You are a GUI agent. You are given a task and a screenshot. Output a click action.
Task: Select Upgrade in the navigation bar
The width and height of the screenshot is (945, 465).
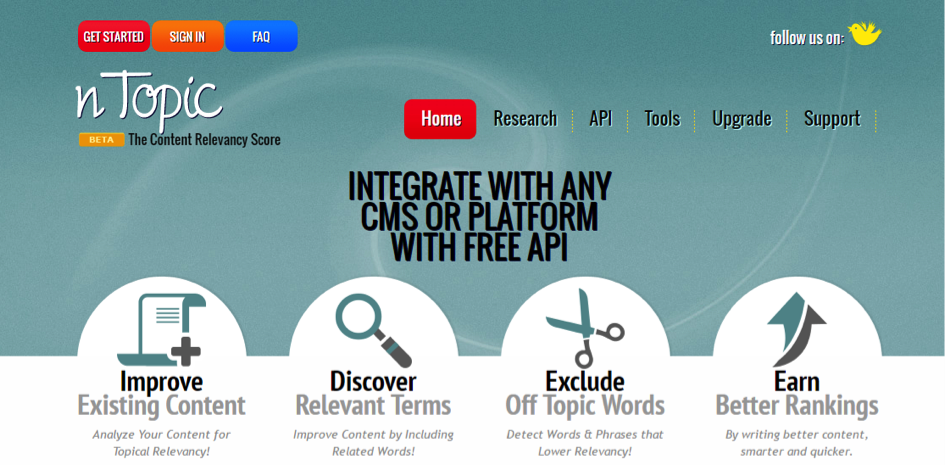(x=741, y=119)
